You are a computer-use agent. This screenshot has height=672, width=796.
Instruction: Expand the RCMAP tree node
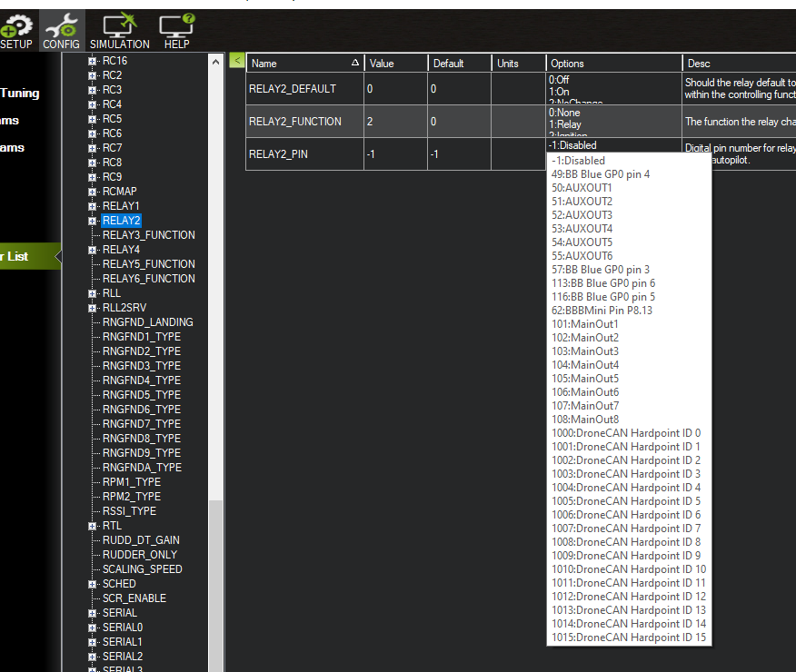(x=93, y=192)
